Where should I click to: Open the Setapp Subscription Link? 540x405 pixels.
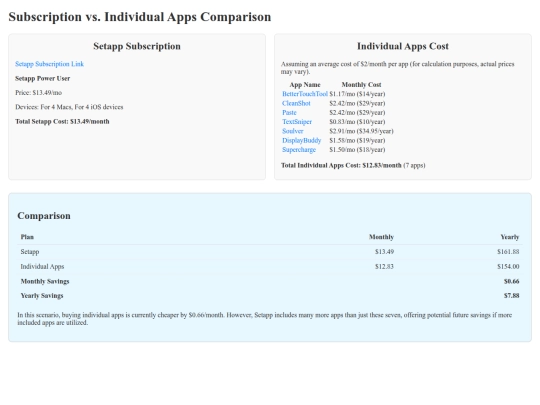pyautogui.click(x=49, y=64)
